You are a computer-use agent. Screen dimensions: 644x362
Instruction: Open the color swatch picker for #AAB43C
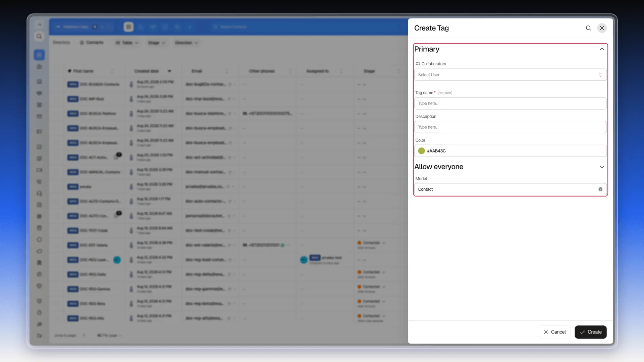coord(422,151)
